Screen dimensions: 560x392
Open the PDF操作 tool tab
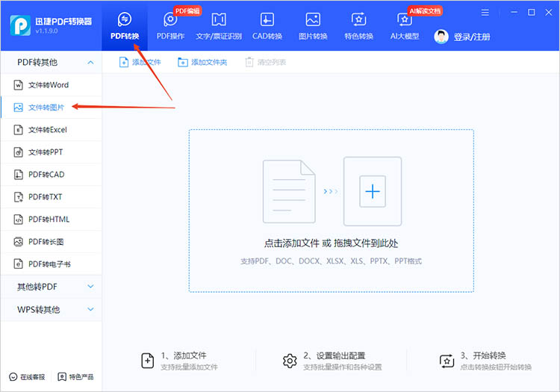pyautogui.click(x=170, y=25)
